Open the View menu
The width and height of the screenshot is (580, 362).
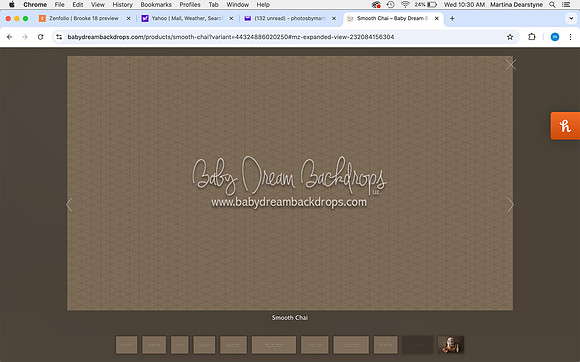(98, 4)
